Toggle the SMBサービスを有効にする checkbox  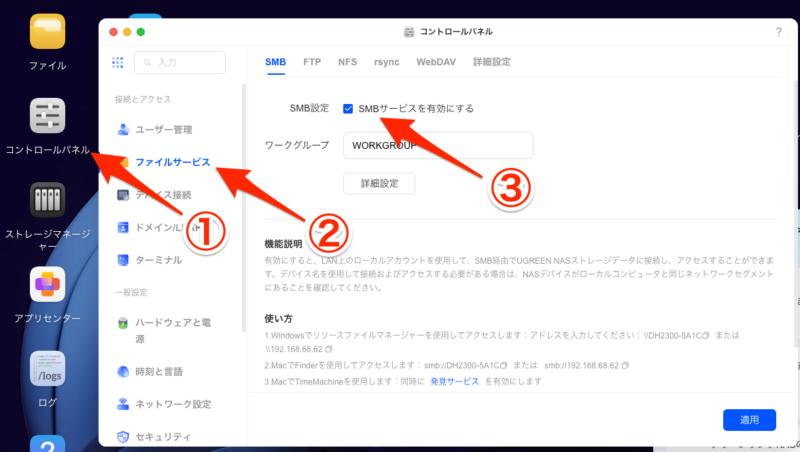[348, 108]
